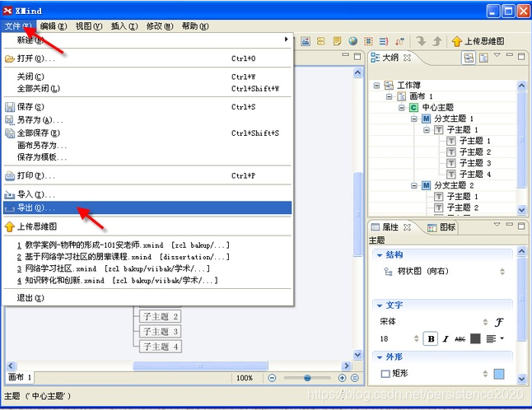
Task: Collapse the 结构 section
Action: click(x=380, y=255)
